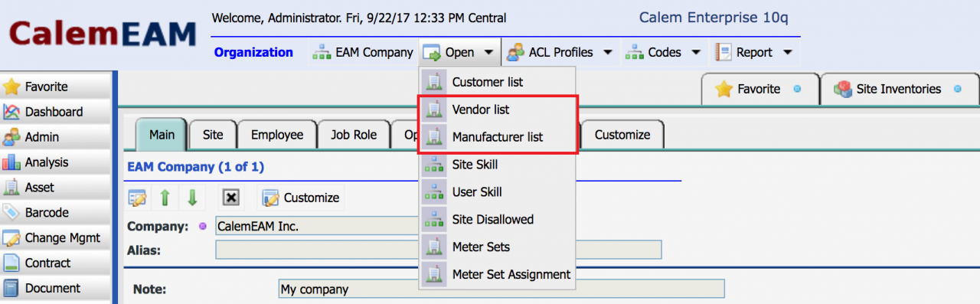The height and width of the screenshot is (304, 980).
Task: Click the Change Mgmt icon in sidebar
Action: click(11, 238)
